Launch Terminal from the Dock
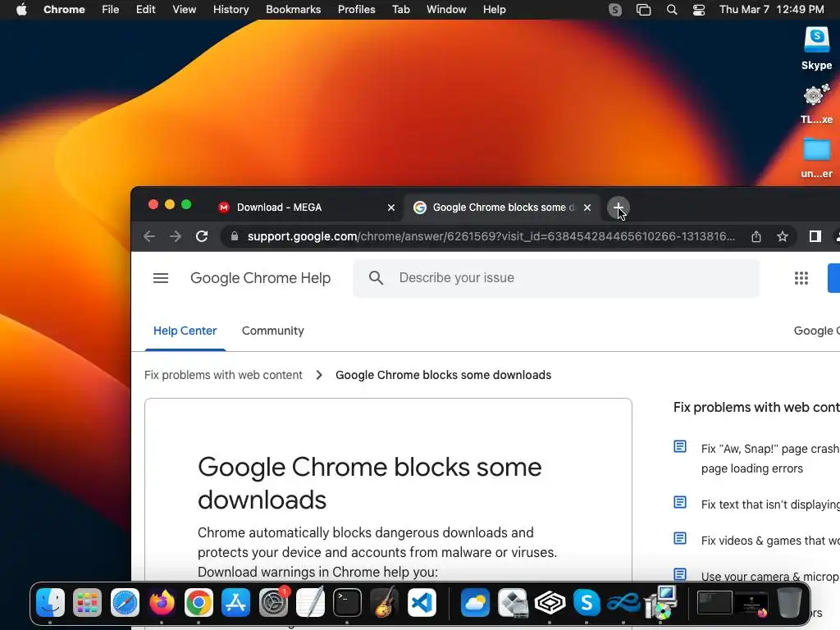 [347, 602]
